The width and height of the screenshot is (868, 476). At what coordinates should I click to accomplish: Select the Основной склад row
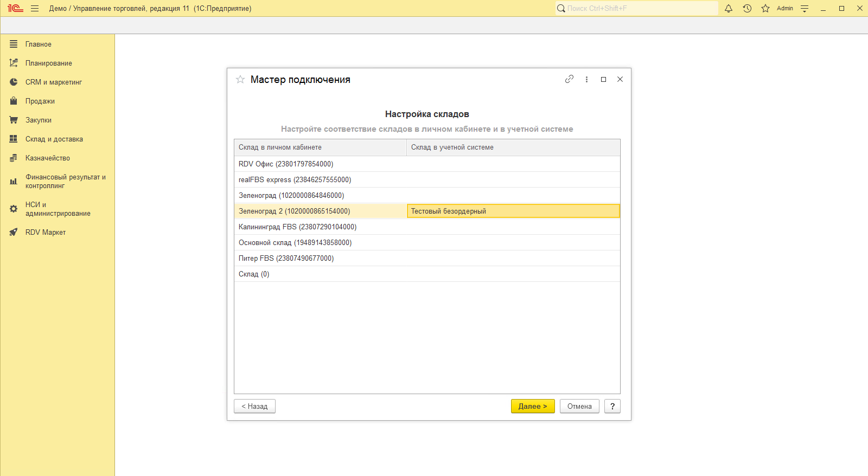pyautogui.click(x=295, y=243)
